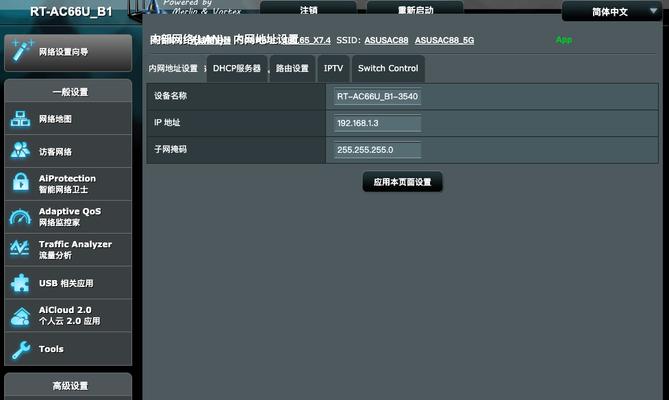The height and width of the screenshot is (400, 669).
Task: Open AiCloud 2.0 个人云 menu item
Action: 68,316
